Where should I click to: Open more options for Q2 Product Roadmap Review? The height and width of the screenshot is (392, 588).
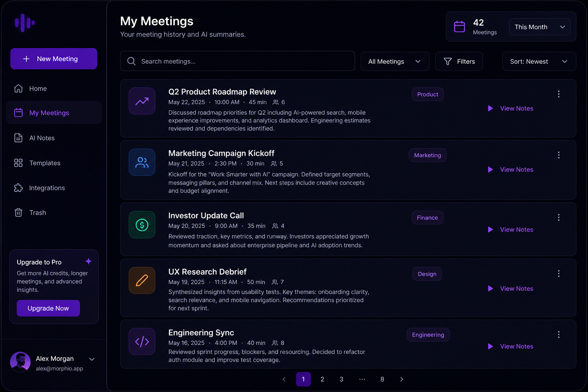tap(559, 94)
